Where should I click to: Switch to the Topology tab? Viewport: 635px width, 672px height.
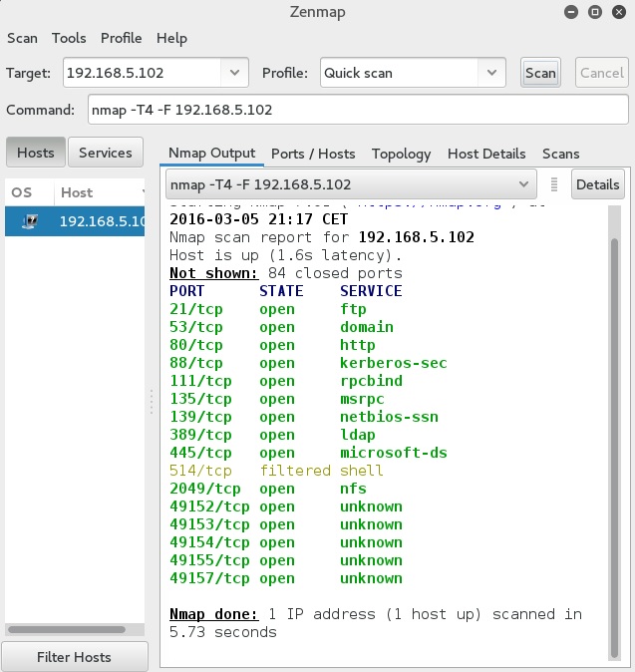401,154
